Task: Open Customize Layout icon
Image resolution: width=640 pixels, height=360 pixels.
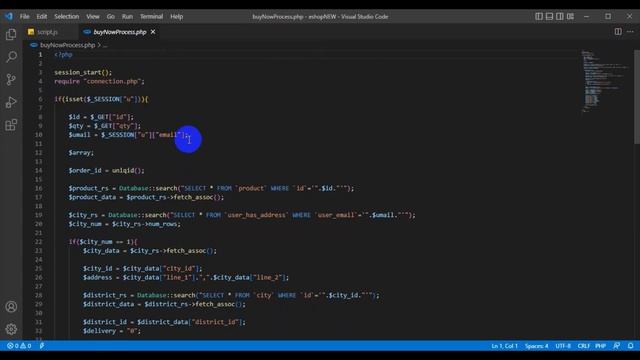Action: tap(571, 16)
